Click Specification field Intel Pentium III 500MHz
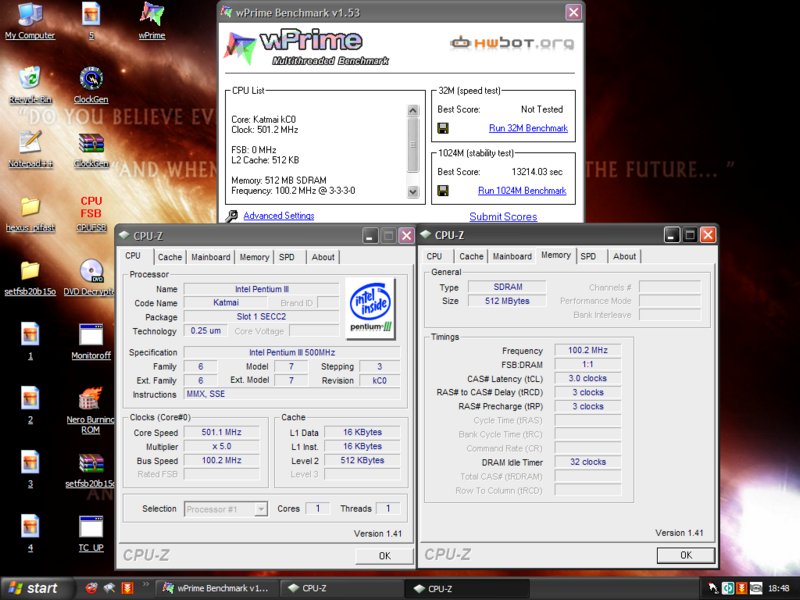This screenshot has height=600, width=800. click(292, 353)
